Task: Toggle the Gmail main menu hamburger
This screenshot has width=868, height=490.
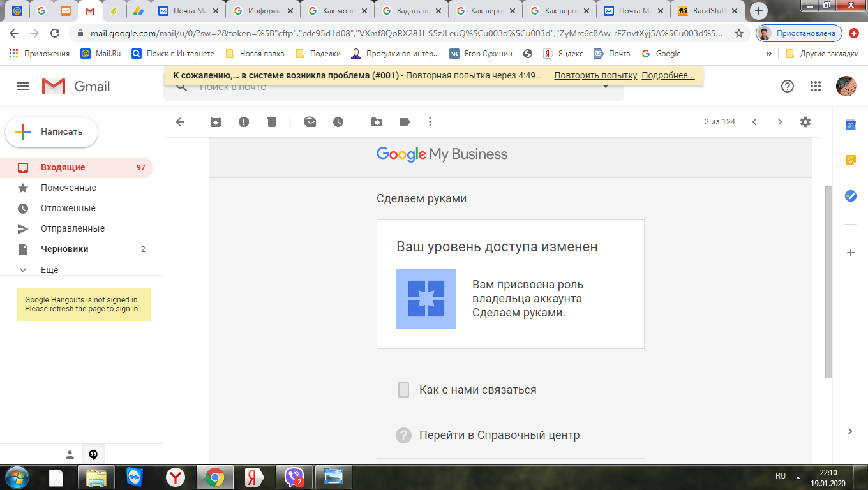Action: (x=23, y=86)
